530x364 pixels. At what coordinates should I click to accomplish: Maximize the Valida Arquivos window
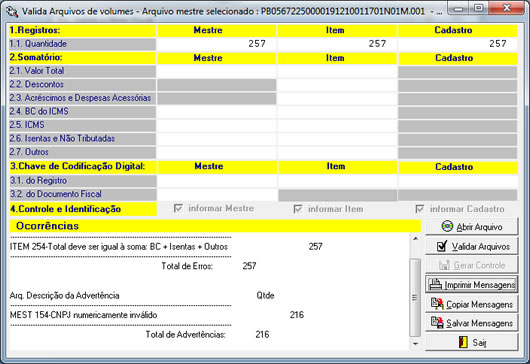(479, 8)
